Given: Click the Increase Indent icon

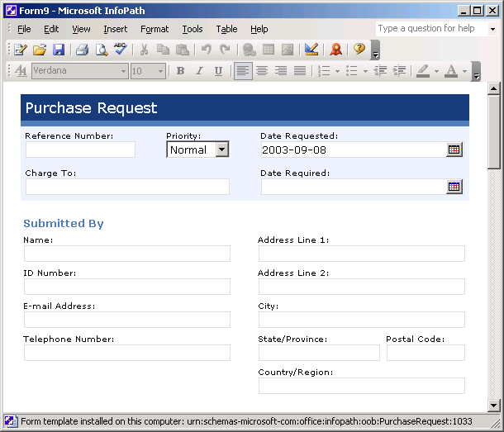Looking at the screenshot, I should coord(400,71).
